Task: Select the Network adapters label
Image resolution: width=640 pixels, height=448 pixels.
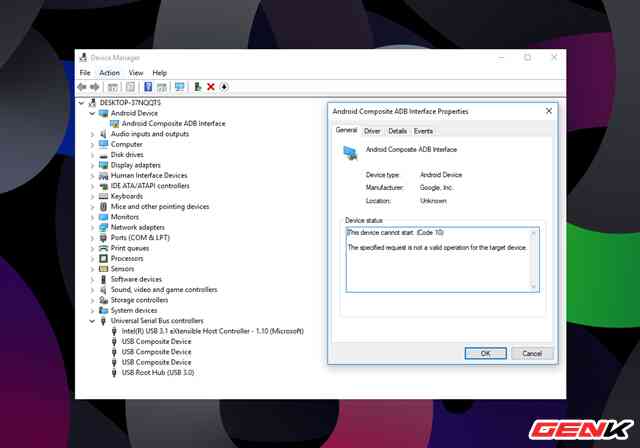Action: click(x=138, y=228)
